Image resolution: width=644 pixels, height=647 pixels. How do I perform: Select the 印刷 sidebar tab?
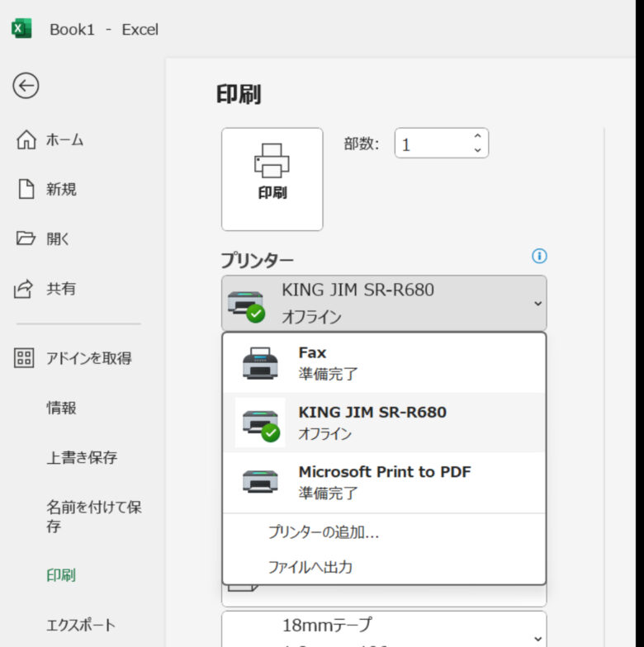pos(61,574)
